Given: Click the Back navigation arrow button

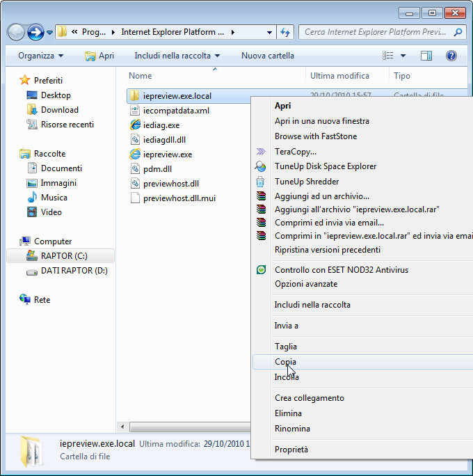Looking at the screenshot, I should [16, 32].
